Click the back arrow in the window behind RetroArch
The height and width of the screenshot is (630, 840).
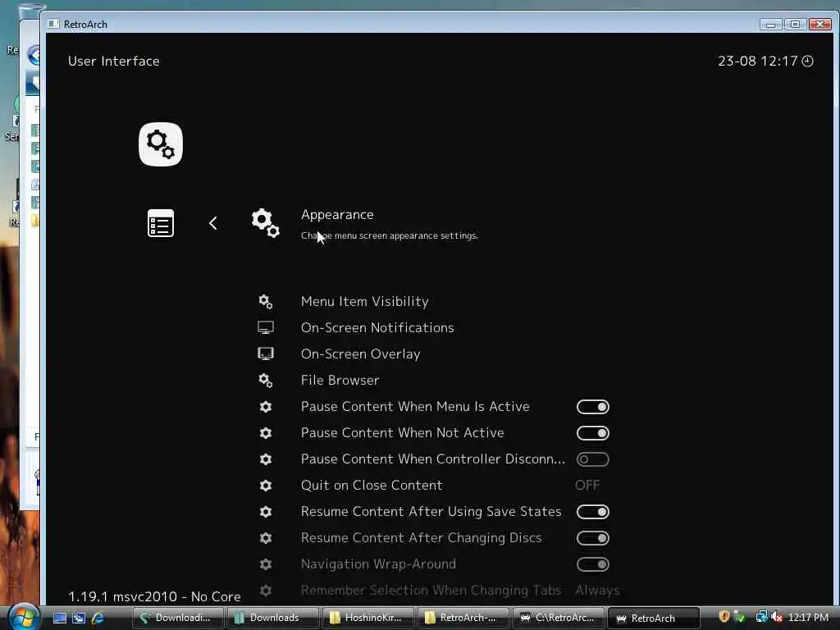point(34,55)
